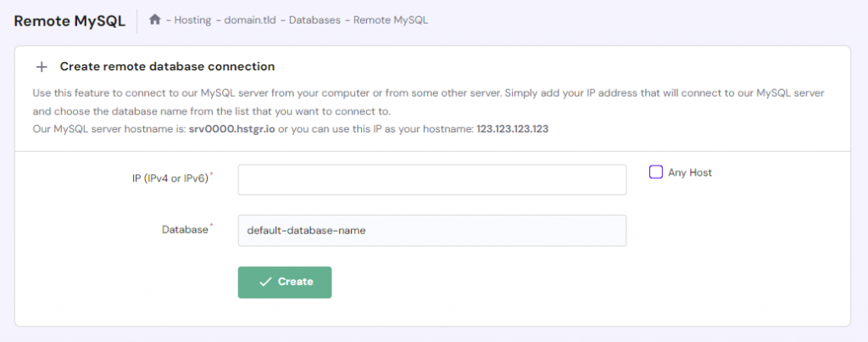Focus the IP address input field
This screenshot has width=868, height=342.
coord(431,180)
